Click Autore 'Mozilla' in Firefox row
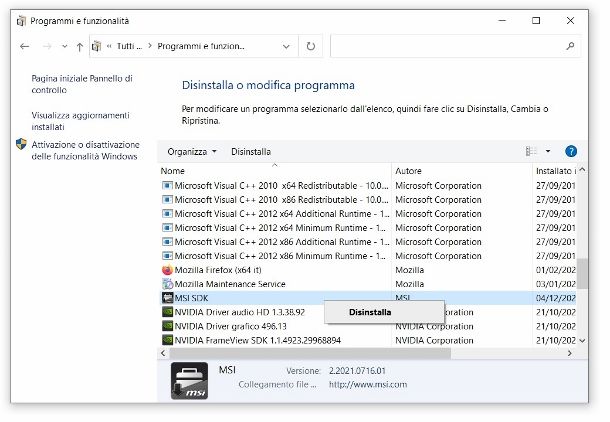The height and width of the screenshot is (422, 610). tap(410, 270)
